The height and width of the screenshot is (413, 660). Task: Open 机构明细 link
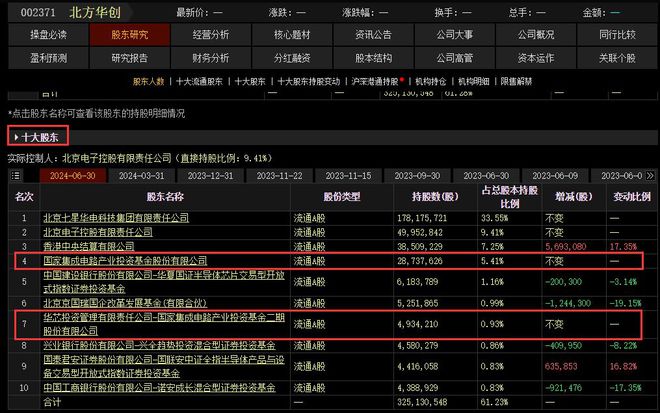[x=474, y=82]
